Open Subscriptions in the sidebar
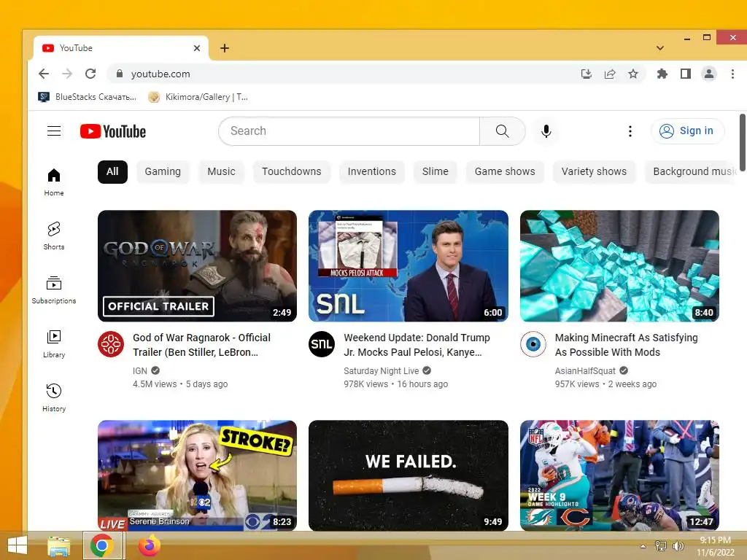 54,289
